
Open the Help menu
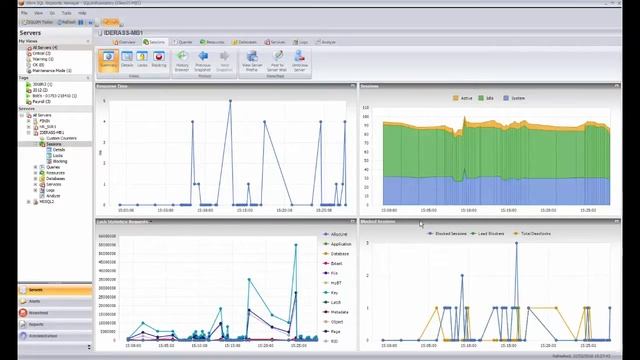82,13
